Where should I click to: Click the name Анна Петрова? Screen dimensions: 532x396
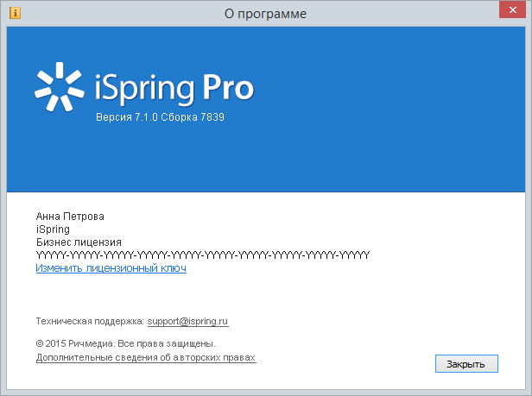(x=70, y=217)
